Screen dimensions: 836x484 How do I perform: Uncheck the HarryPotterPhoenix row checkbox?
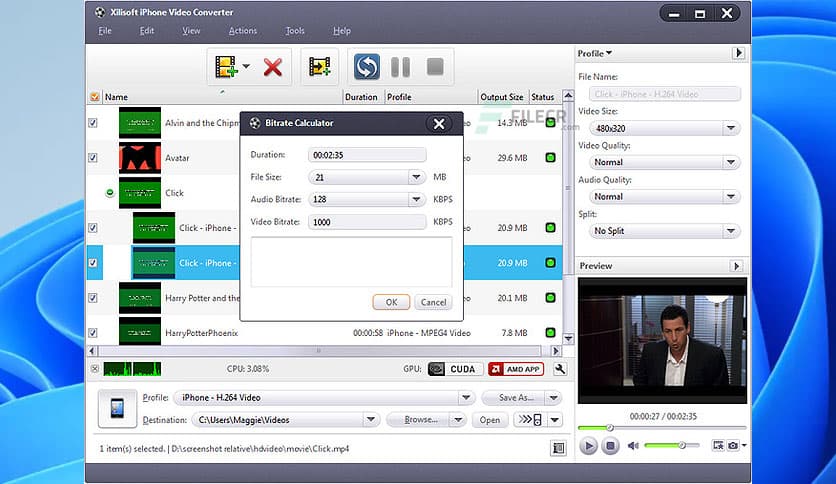pyautogui.click(x=93, y=333)
